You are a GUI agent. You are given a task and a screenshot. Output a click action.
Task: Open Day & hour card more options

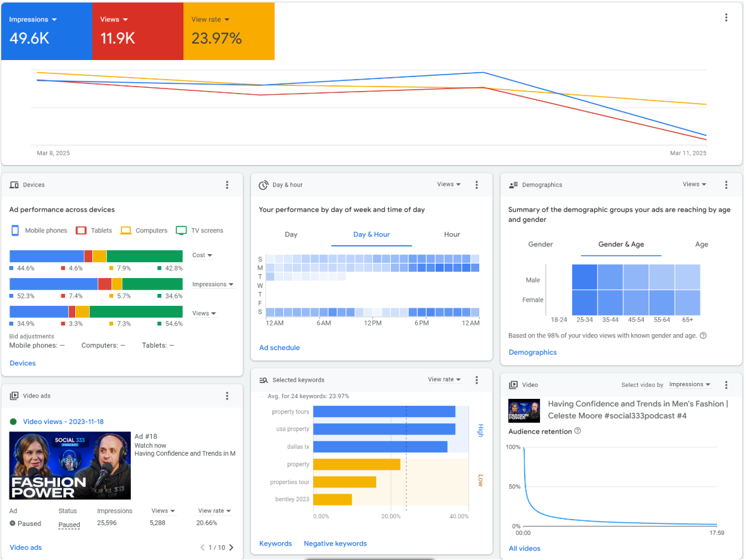tap(477, 185)
